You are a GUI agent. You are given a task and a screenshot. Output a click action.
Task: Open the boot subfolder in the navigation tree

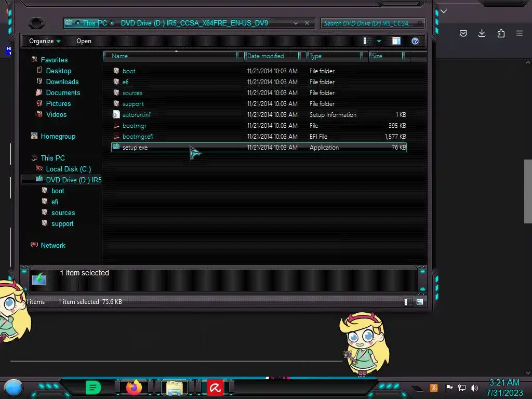click(x=58, y=191)
